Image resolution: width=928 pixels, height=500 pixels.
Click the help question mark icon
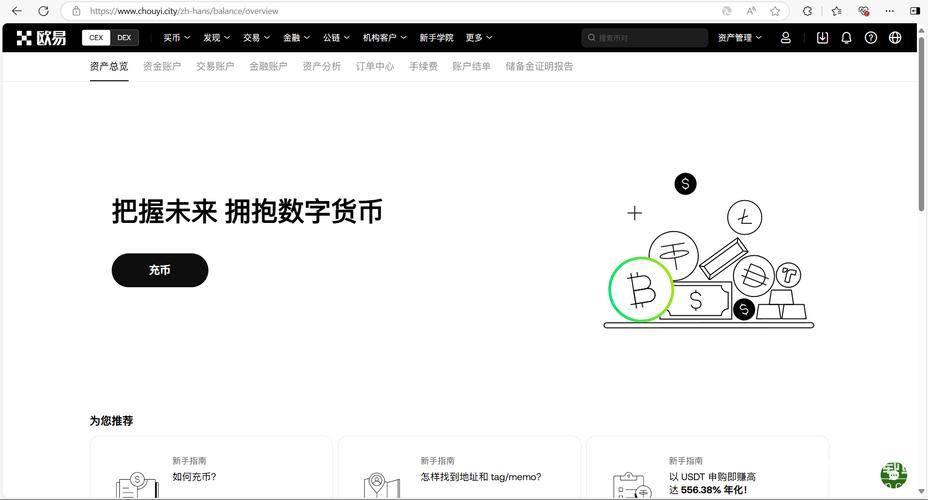coord(870,38)
